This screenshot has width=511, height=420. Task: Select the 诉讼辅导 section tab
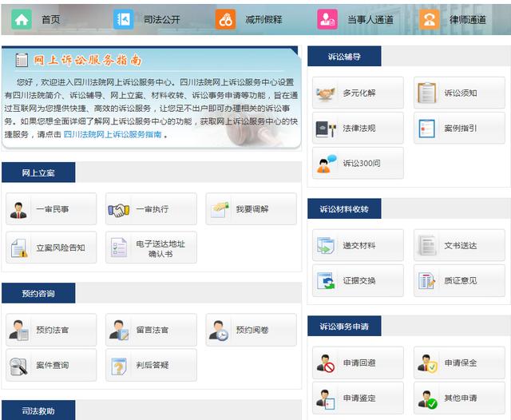pos(344,56)
